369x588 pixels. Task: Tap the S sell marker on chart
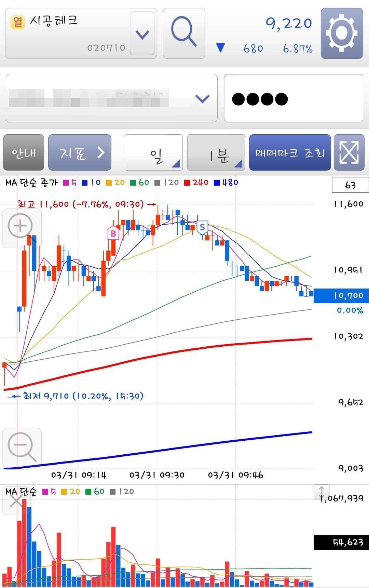click(202, 227)
